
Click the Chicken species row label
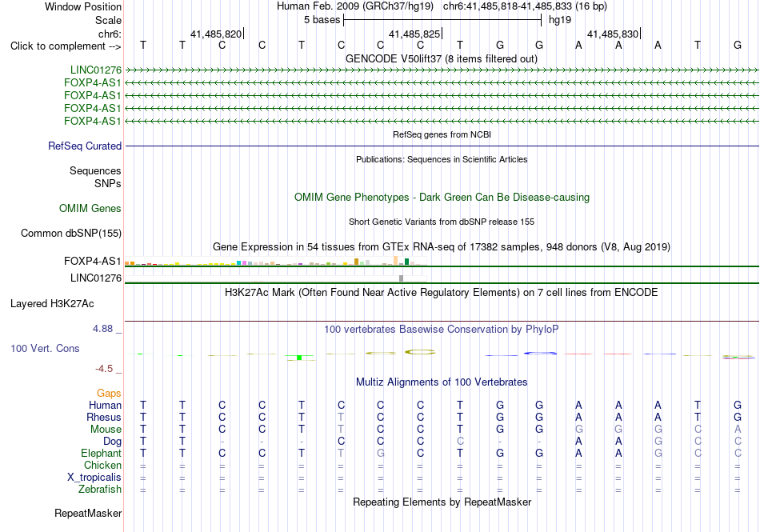click(102, 465)
